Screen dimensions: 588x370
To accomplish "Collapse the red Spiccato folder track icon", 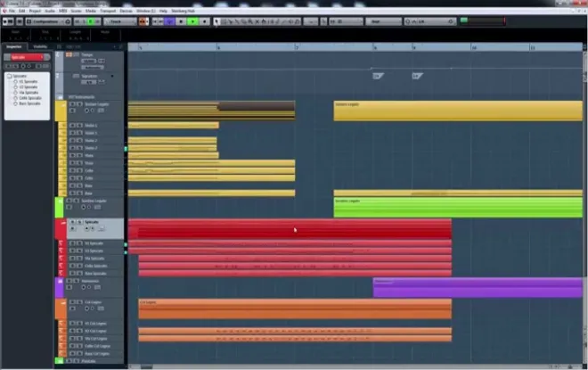I will [x=63, y=223].
